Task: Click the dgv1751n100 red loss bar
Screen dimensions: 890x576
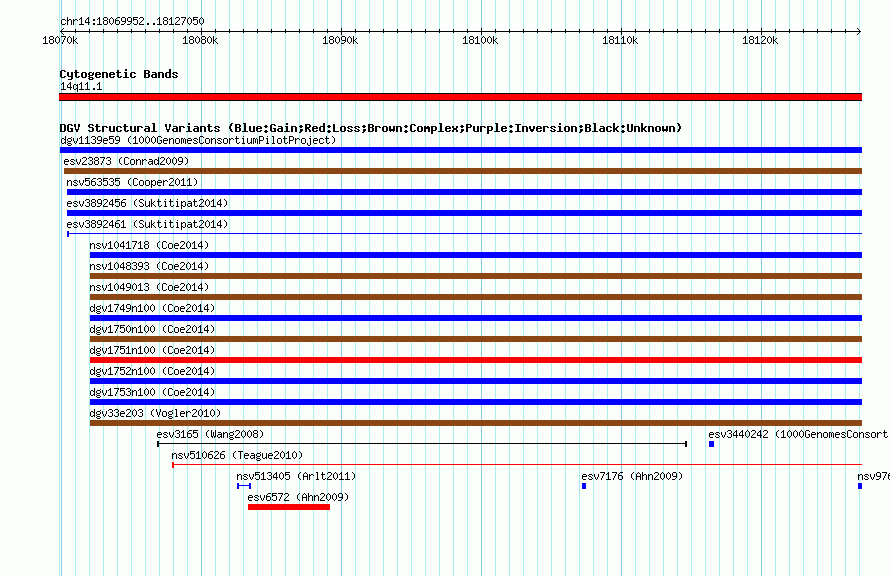Action: tap(476, 360)
